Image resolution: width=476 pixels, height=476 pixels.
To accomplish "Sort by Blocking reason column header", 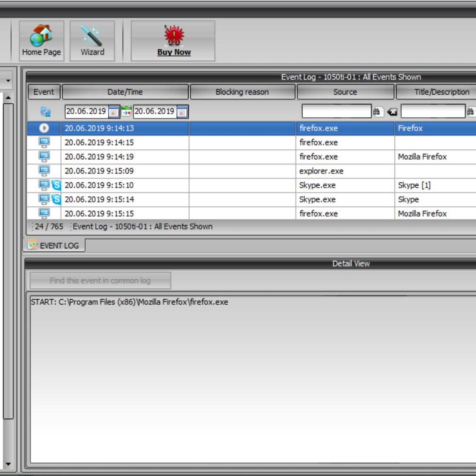I will click(242, 92).
